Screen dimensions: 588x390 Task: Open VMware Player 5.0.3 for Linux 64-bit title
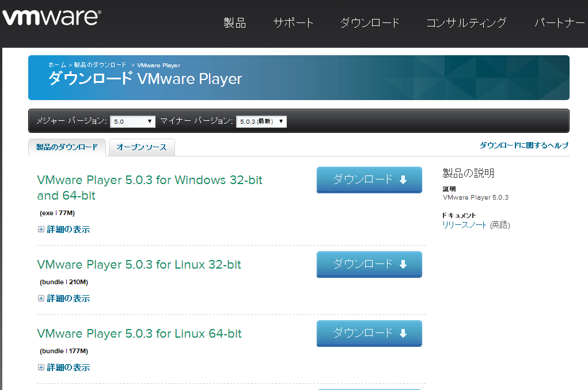(x=139, y=334)
